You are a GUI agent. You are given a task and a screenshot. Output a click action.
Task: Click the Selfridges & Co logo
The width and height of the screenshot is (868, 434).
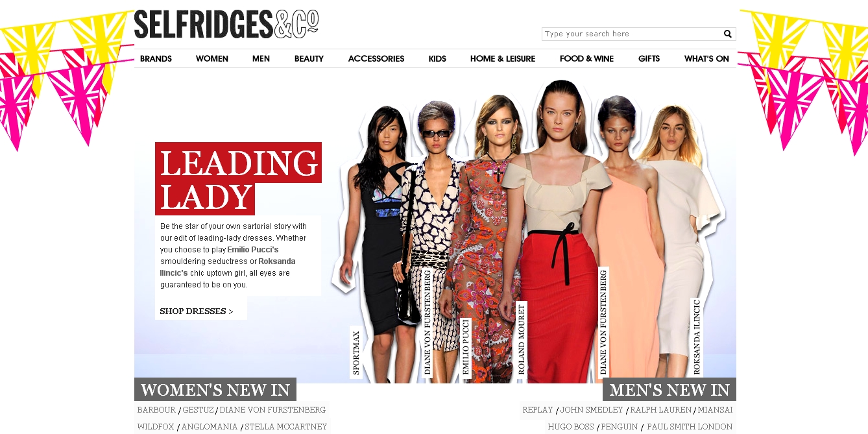pyautogui.click(x=226, y=25)
